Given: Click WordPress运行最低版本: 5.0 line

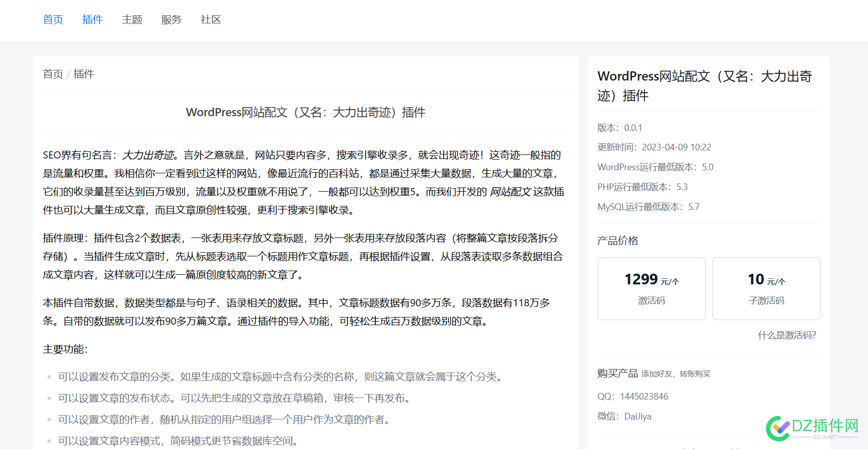Looking at the screenshot, I should [x=655, y=167].
